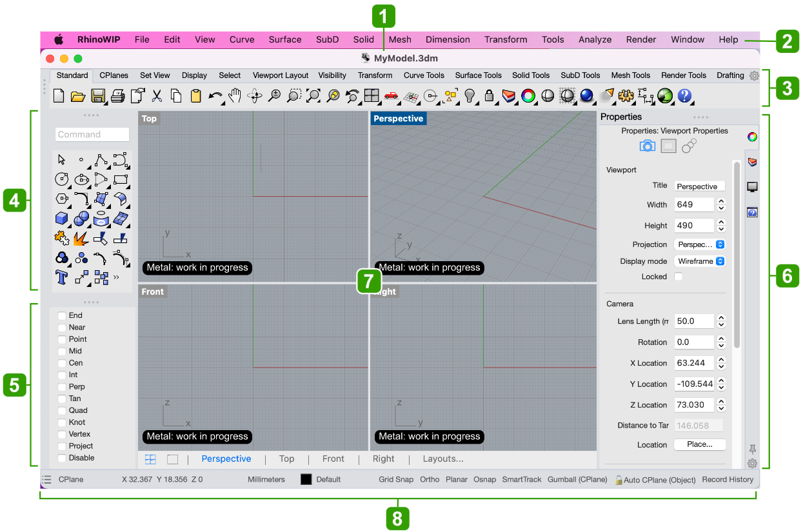
Task: Click the Explode tool icon
Action: click(x=81, y=238)
